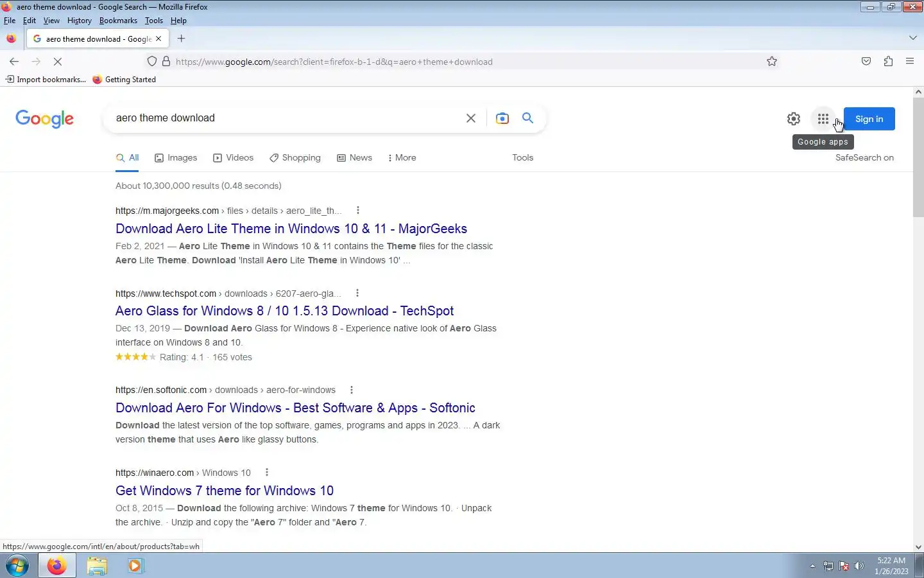This screenshot has width=924, height=578.
Task: Switch to the Videos tab
Action: 234,158
